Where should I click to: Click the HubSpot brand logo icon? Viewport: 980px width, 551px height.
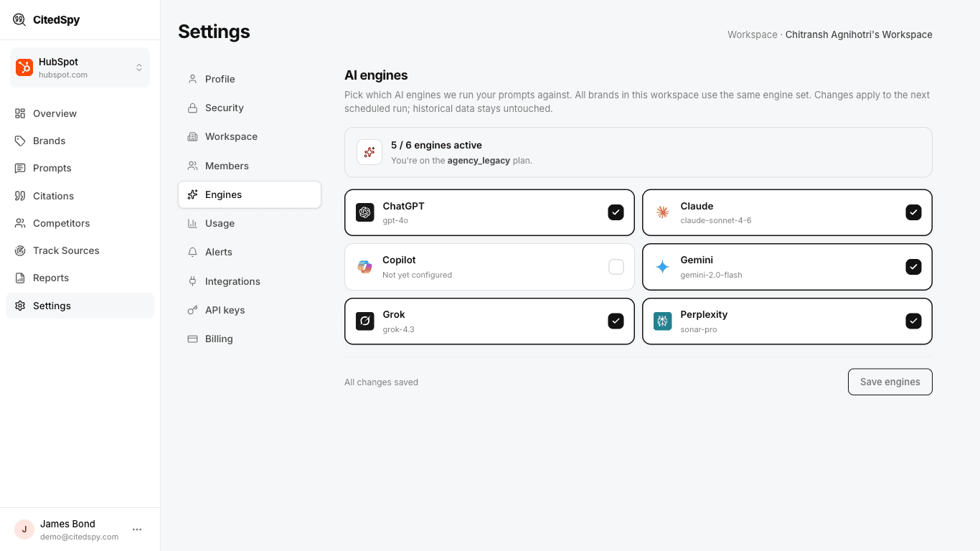pos(24,67)
